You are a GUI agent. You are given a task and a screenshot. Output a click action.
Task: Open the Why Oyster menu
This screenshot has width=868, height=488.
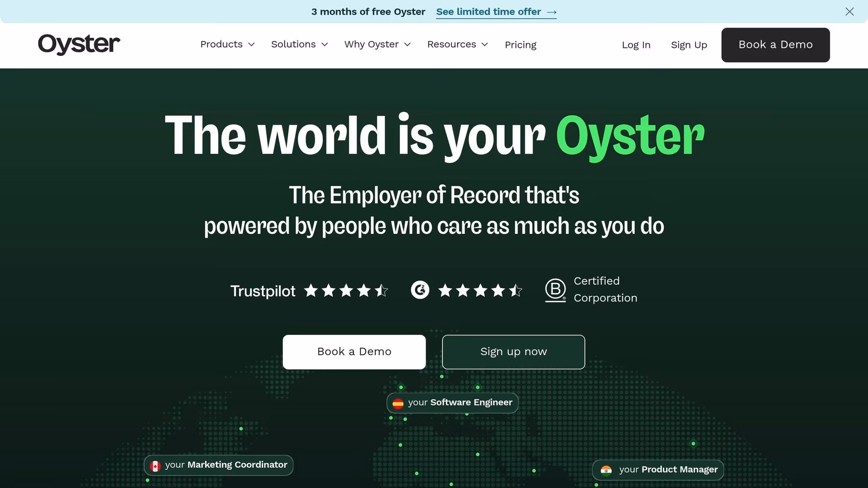[x=377, y=44]
